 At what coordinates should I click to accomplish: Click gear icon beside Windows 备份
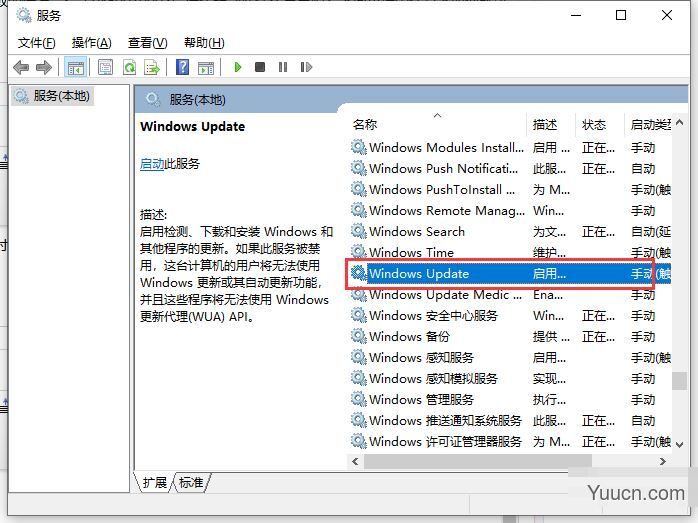click(358, 336)
